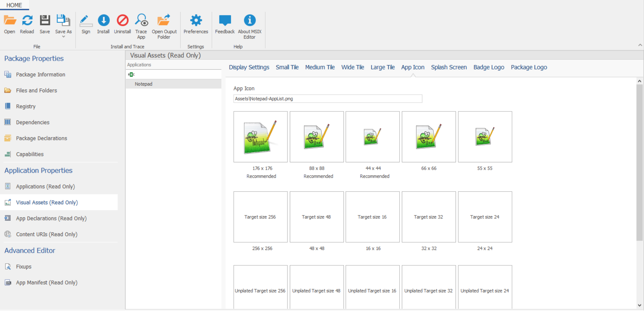Click the Capabilities icon
Viewport: 644px width, 311px height.
coord(8,154)
